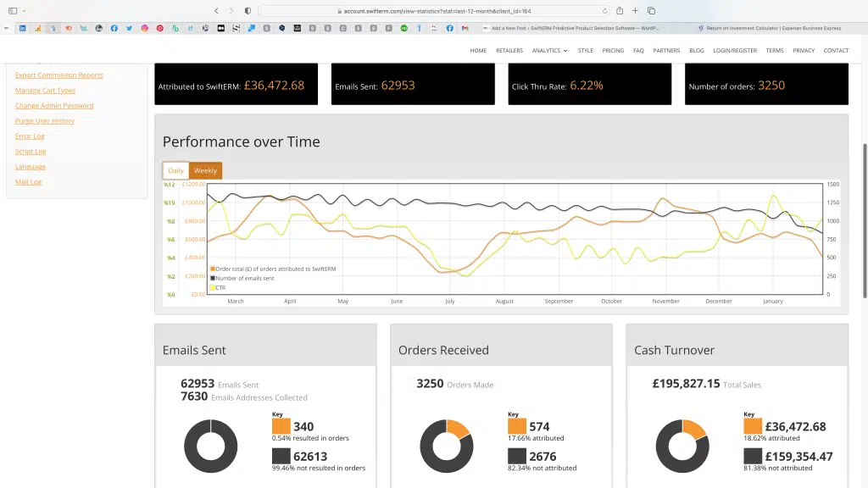This screenshot has width=868, height=488.
Task: Open CONTACT in the site navigation
Action: tap(836, 50)
